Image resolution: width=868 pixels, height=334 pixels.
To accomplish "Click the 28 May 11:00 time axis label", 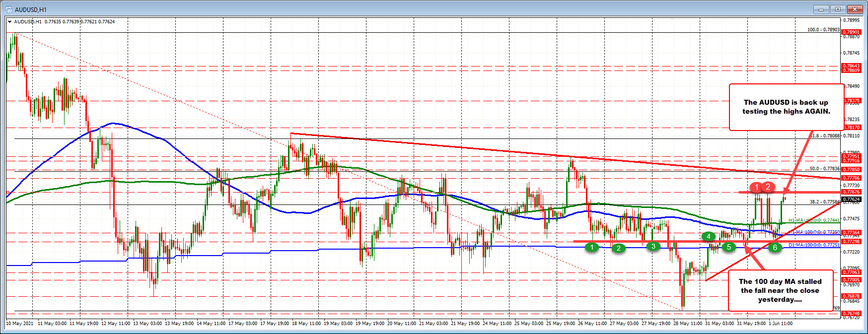I will tap(687, 323).
